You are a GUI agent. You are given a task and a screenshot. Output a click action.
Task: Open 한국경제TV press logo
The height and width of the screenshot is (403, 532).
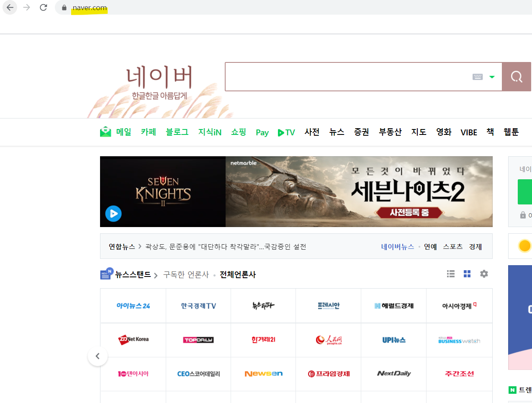click(198, 306)
